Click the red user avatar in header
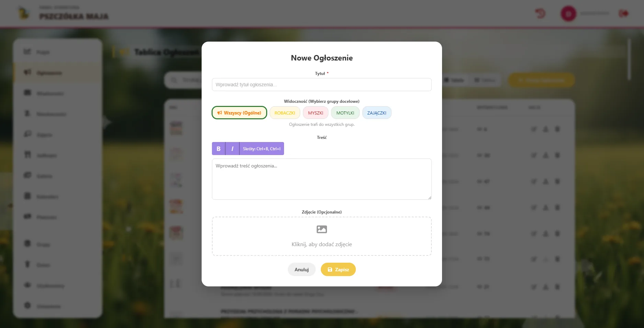This screenshot has width=644, height=328. tap(568, 14)
